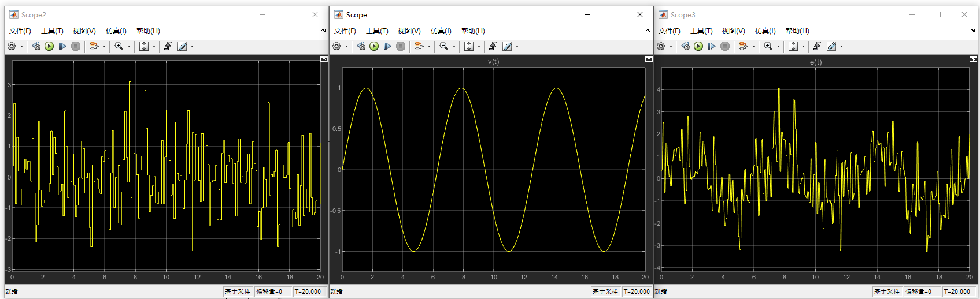Maximize the Scope window
Viewport: 980px width, 299px height.
click(x=613, y=14)
